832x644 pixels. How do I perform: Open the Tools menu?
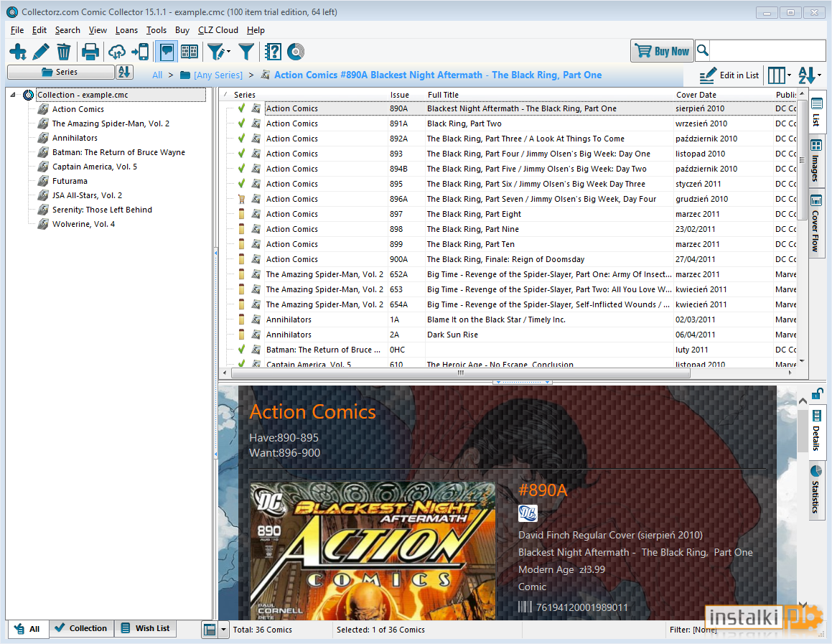coord(156,30)
